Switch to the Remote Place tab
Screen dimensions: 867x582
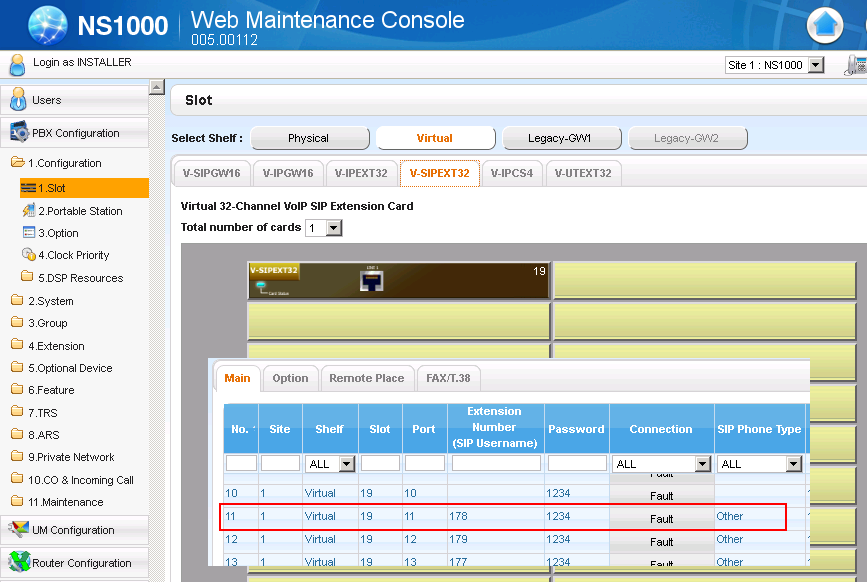[x=366, y=378]
